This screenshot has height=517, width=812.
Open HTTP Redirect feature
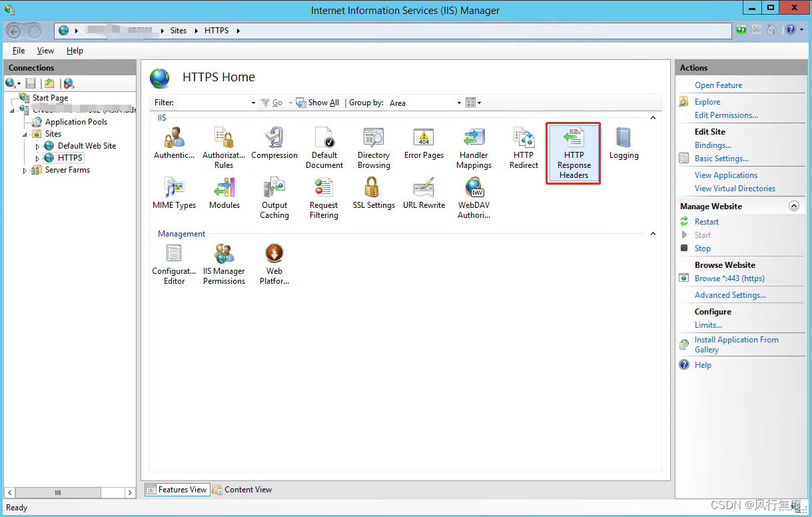coord(524,148)
